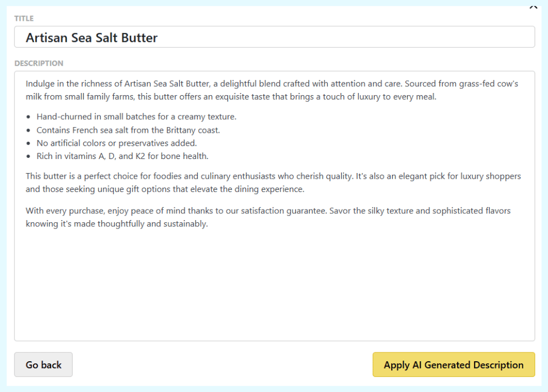
Task: Select the No artificial colors bullet line
Action: 117,143
